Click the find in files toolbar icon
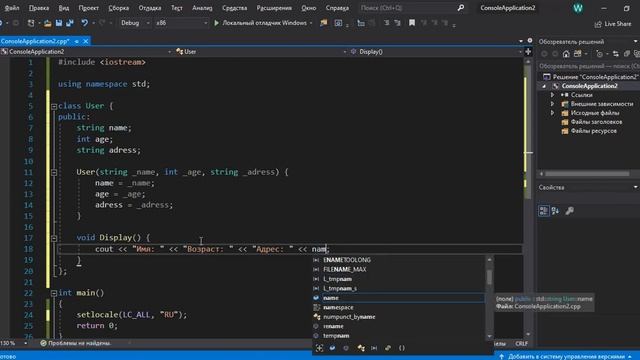 [324, 23]
